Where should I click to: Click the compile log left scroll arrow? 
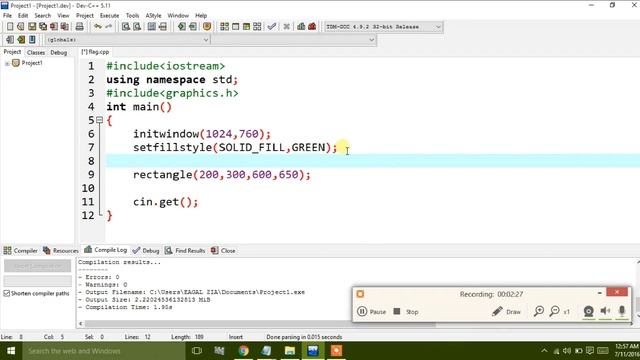pyautogui.click(x=80, y=324)
